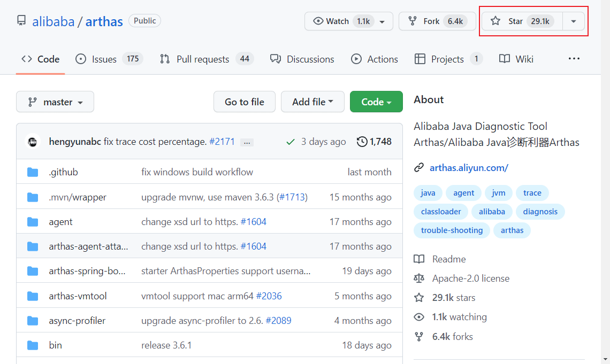
Task: Show more tabs via the three-dots icon
Action: coord(574,59)
